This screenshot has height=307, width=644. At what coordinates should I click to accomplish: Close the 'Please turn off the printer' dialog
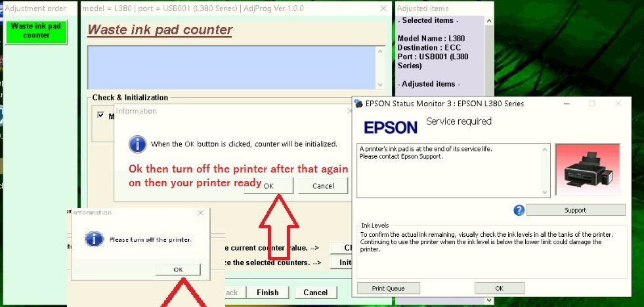pos(200,213)
